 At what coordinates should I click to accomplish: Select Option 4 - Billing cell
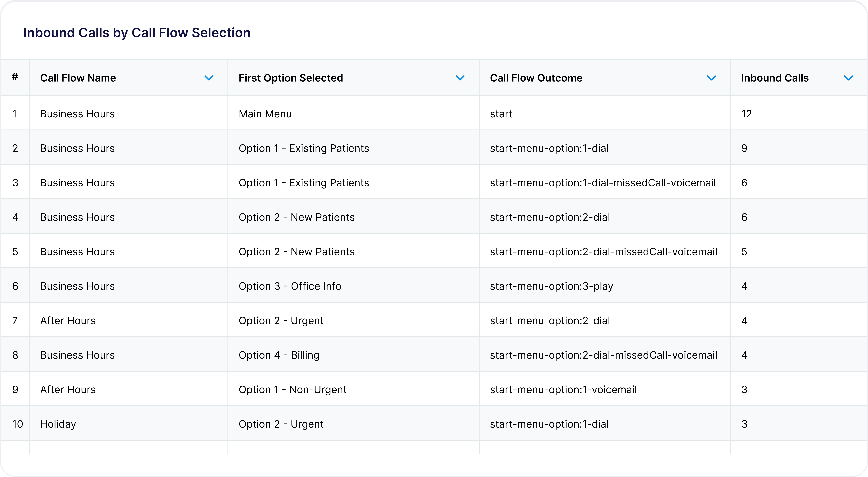[279, 355]
